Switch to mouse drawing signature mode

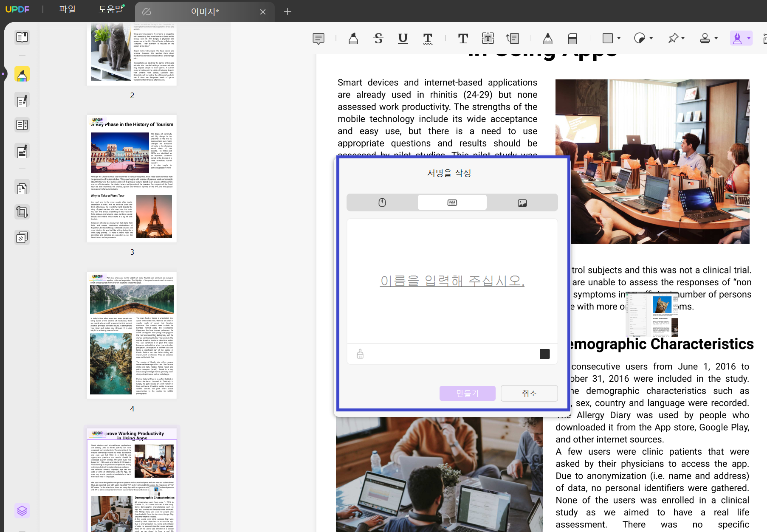pyautogui.click(x=382, y=203)
